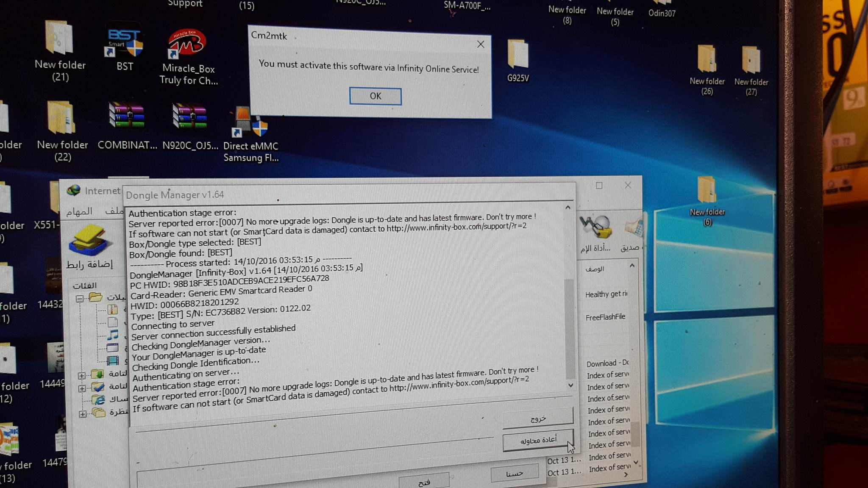Select the 'Healthy get ri' download entry
Image resolution: width=868 pixels, height=488 pixels.
606,294
